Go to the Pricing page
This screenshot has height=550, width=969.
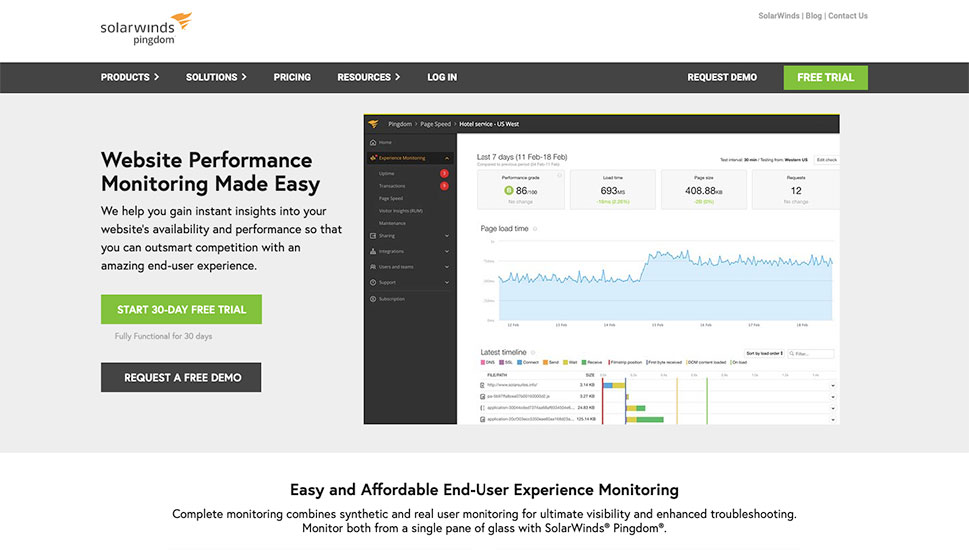[x=292, y=77]
